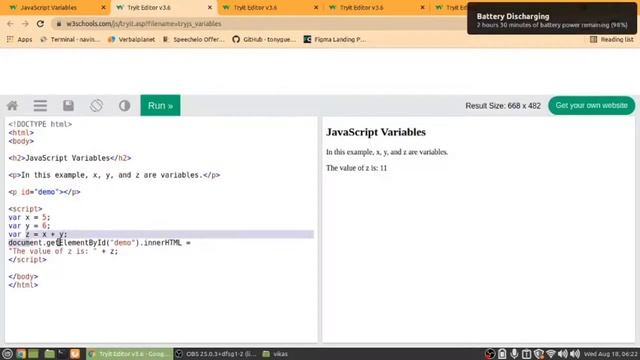Click the address bar URL
The image size is (640, 360).
(144, 24)
